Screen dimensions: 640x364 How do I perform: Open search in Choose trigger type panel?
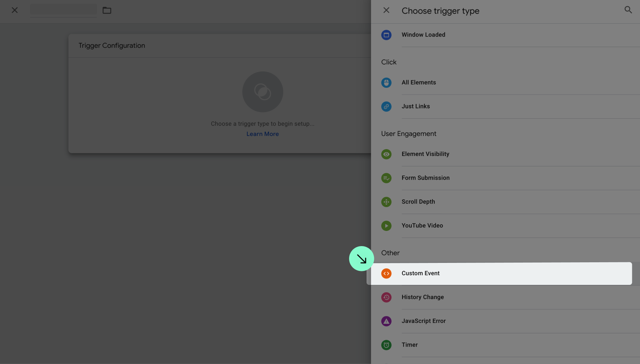[628, 10]
